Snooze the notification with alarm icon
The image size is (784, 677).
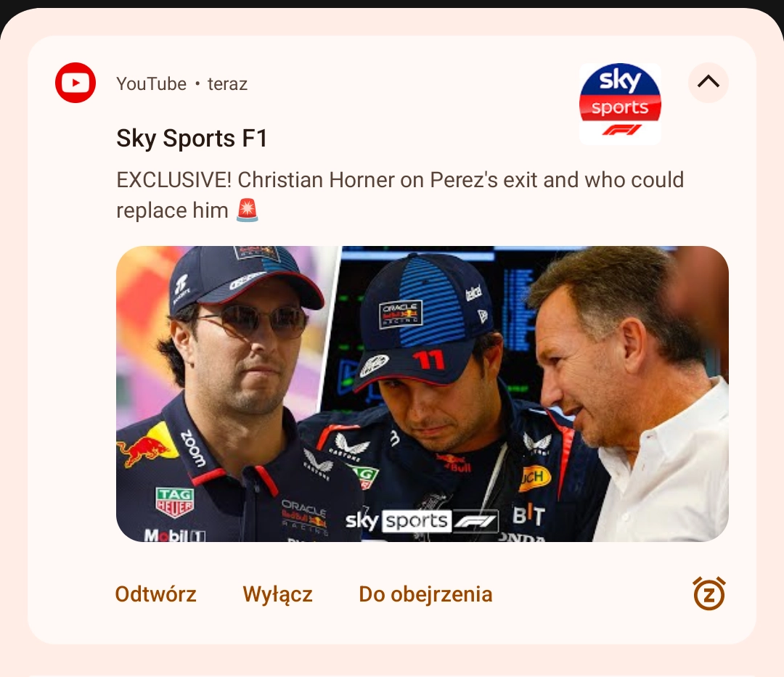709,594
